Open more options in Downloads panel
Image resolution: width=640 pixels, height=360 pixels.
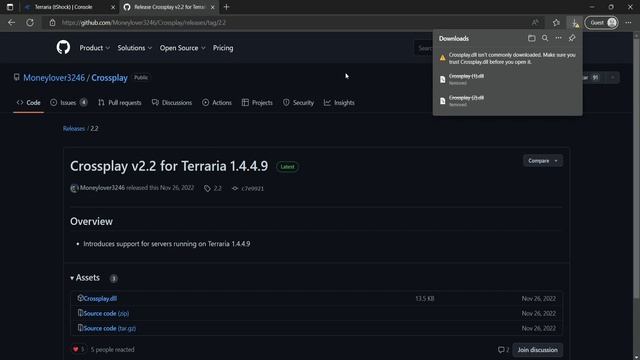point(558,38)
